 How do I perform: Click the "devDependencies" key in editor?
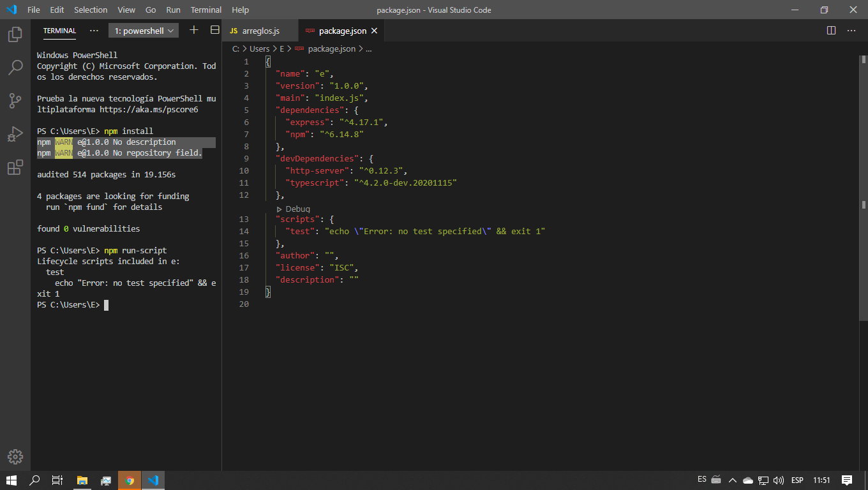point(317,158)
